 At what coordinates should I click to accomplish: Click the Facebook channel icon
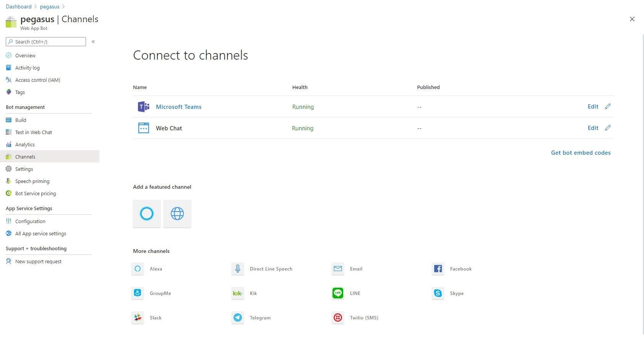(438, 269)
